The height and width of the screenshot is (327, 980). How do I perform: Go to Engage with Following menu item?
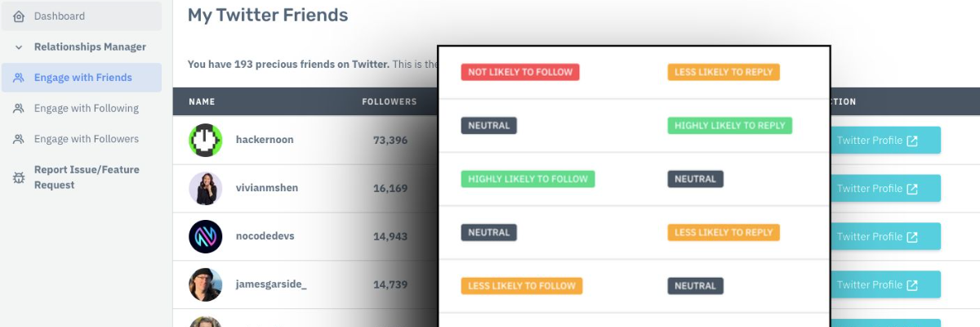tap(86, 109)
